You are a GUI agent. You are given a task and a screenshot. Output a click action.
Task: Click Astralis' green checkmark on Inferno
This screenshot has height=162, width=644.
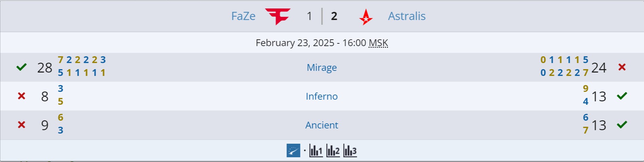[622, 96]
